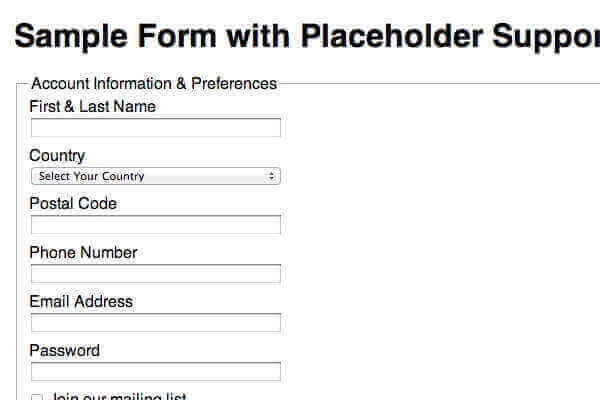
Task: Focus the Password input field
Action: coord(155,372)
